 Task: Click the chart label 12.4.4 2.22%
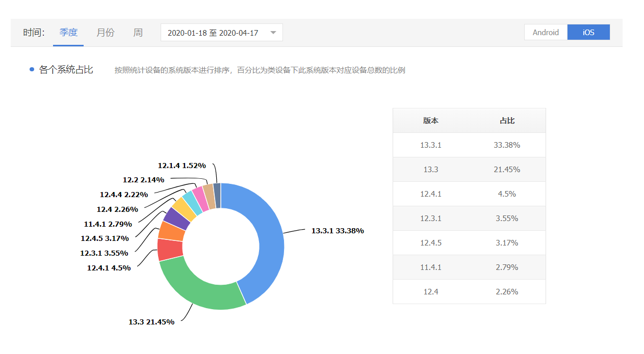[x=124, y=194]
